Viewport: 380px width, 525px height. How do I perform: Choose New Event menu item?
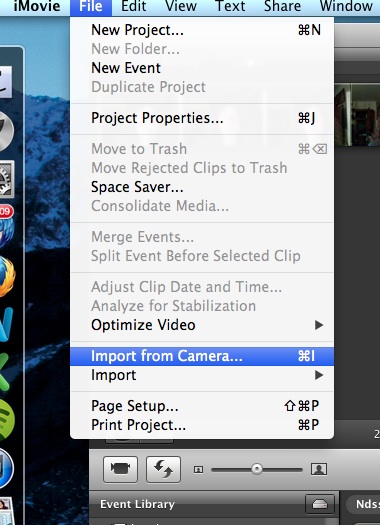202,68
